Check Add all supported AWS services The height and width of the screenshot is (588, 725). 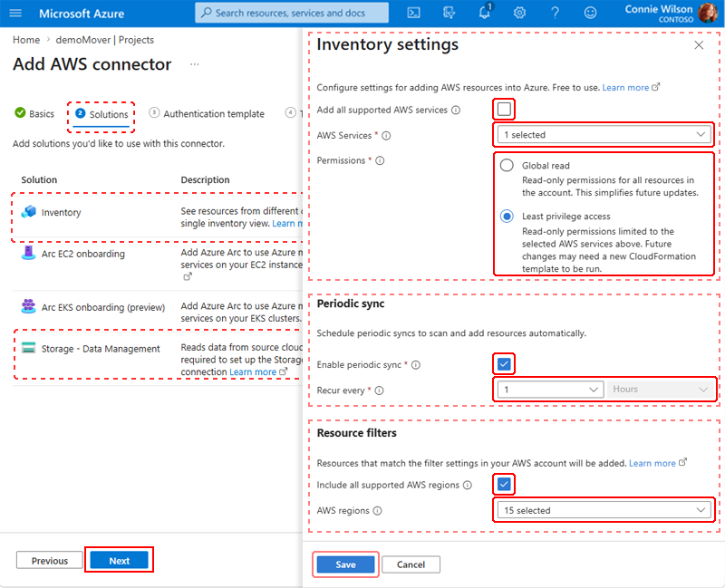pyautogui.click(x=504, y=109)
